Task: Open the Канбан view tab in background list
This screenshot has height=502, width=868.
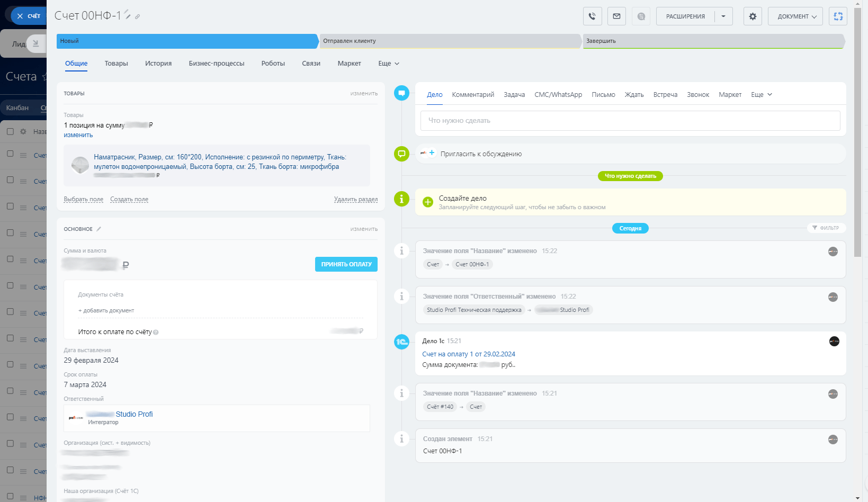Action: point(17,108)
